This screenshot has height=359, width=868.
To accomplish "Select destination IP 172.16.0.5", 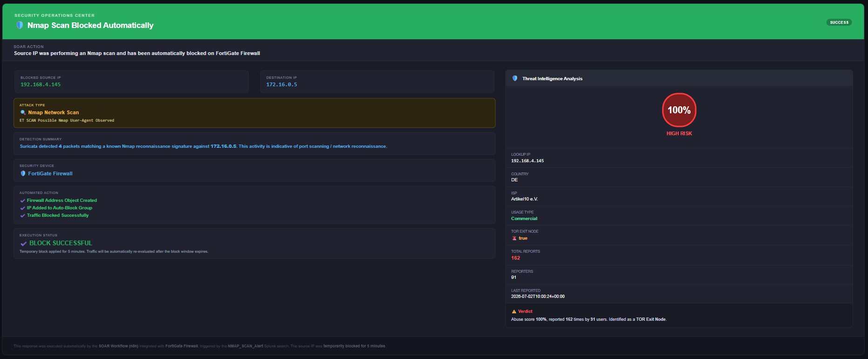I will point(281,84).
